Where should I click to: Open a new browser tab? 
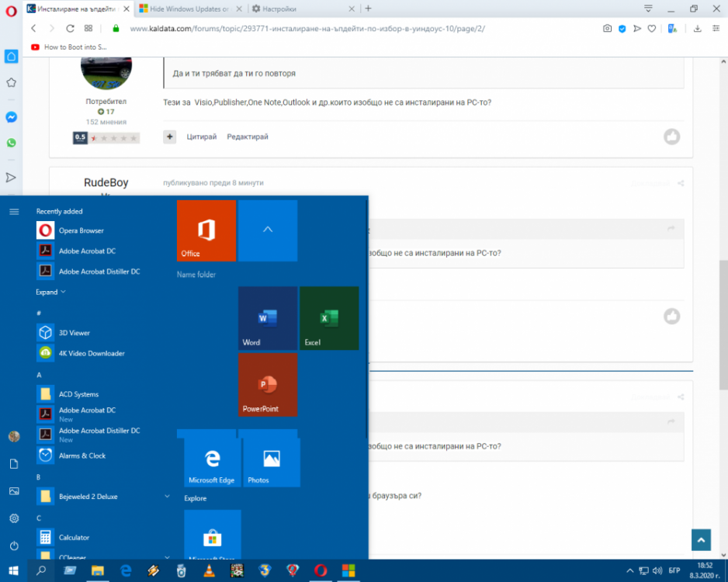tap(368, 9)
